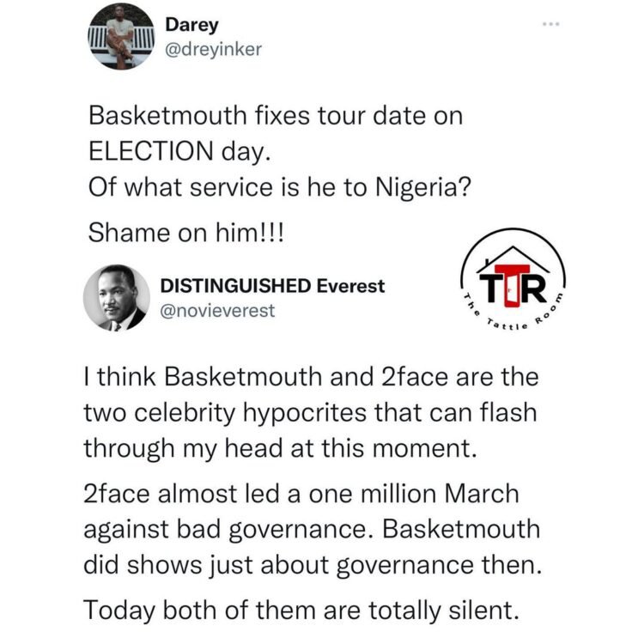
Task: Click the "Basketmouth fixes tour date on" line
Action: [276, 118]
